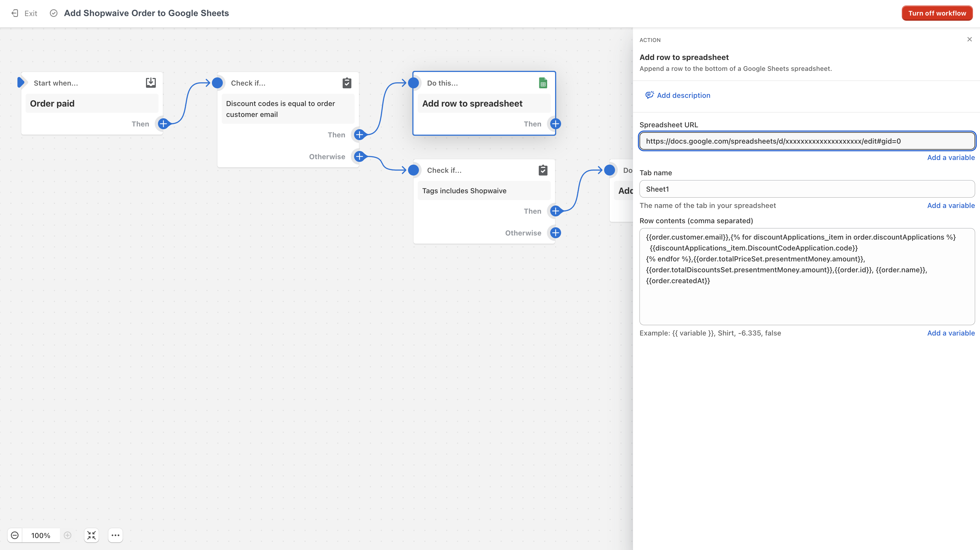Click the input connector of Tags includes Shopwaive
This screenshot has width=980, height=550.
point(413,170)
